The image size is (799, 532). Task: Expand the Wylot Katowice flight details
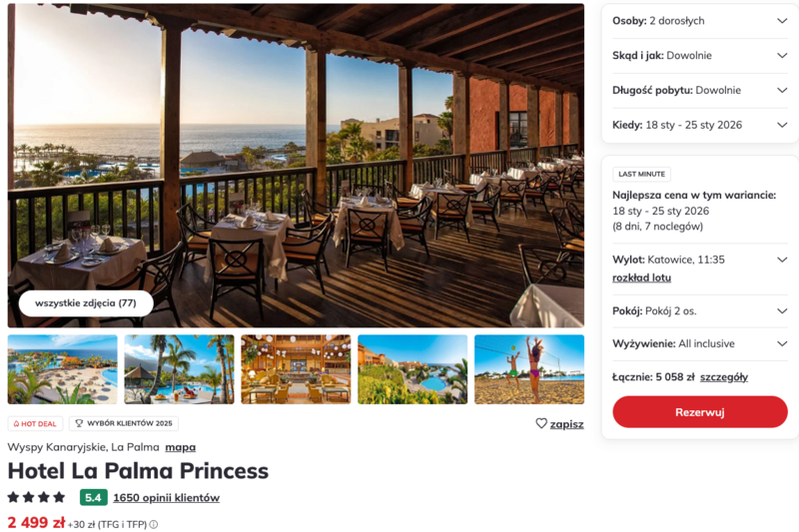point(781,260)
